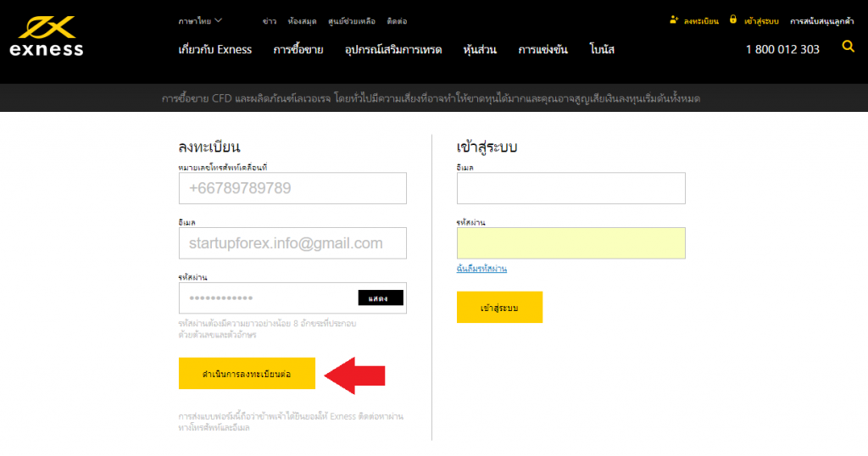Open the อุปกรณ์เสริมการเทรด menu
This screenshot has width=868, height=456.
[393, 49]
